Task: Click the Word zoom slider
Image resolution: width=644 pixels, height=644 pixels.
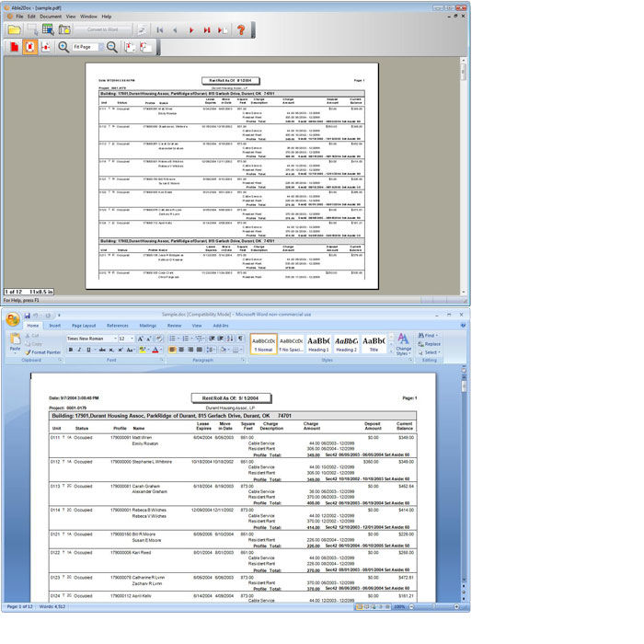Action: [x=434, y=606]
